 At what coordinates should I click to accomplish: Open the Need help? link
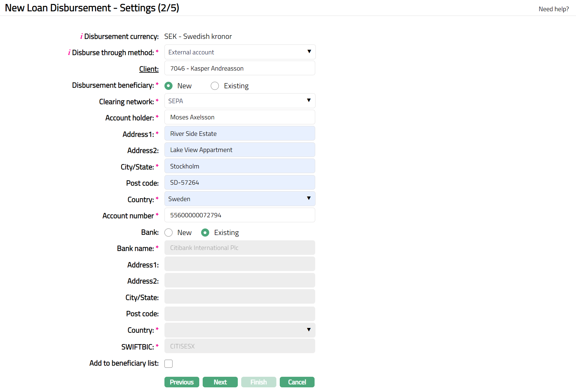click(553, 9)
